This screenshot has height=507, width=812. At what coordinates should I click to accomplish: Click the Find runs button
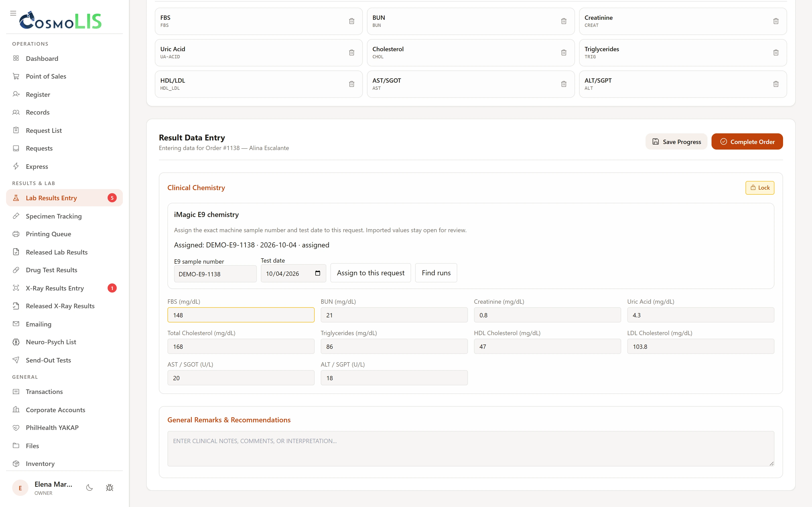(x=436, y=273)
